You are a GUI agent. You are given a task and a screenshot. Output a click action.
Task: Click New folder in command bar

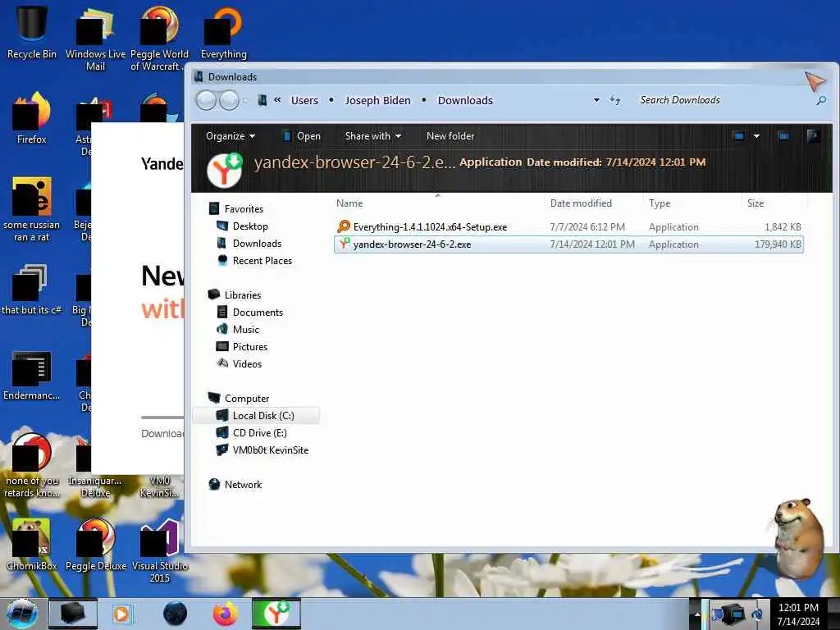point(450,136)
